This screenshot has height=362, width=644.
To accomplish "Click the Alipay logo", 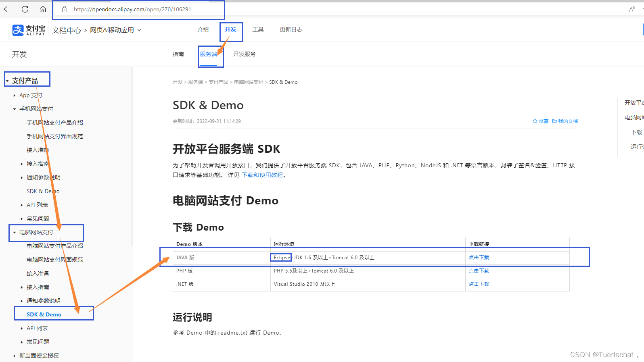I will point(29,30).
